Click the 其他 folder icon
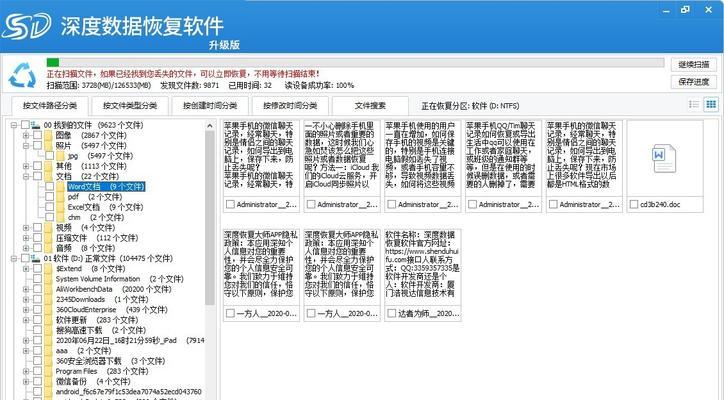 [48, 166]
